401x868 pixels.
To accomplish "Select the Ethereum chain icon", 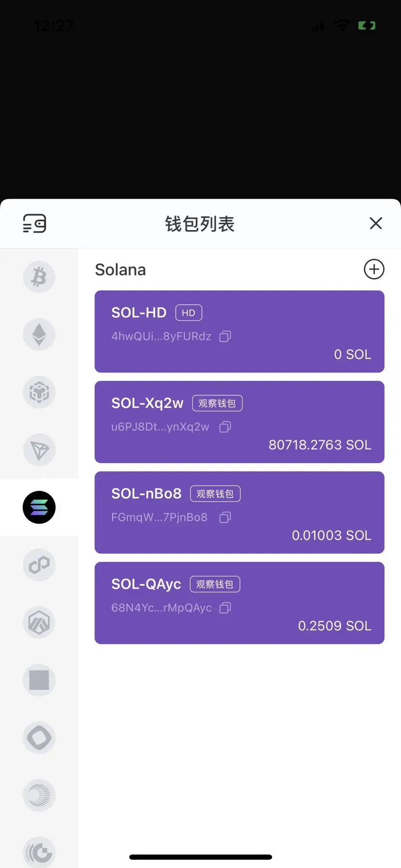I will pyautogui.click(x=39, y=335).
